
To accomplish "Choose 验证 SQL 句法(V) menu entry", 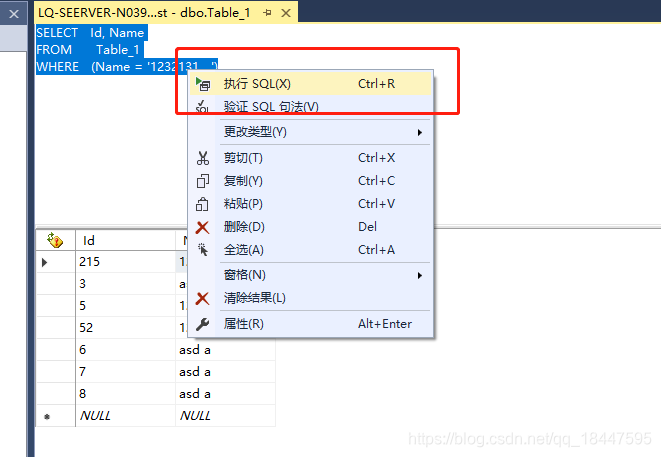I will point(311,106).
